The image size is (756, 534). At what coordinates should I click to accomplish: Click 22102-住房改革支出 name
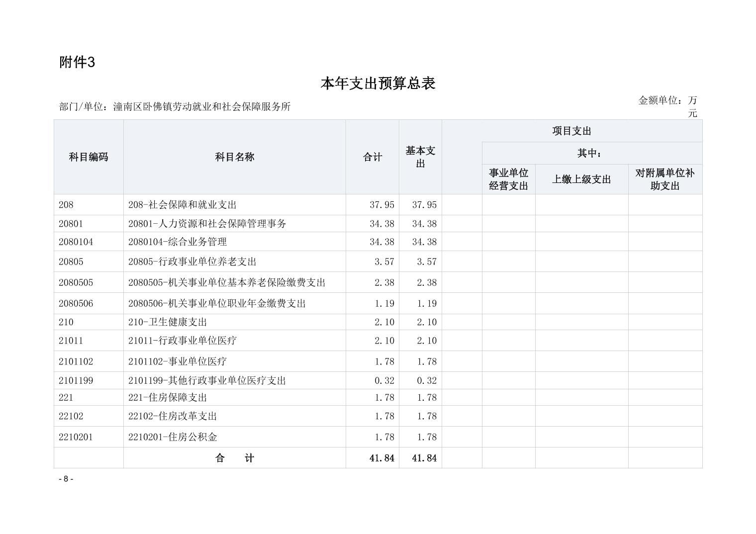pyautogui.click(x=173, y=416)
